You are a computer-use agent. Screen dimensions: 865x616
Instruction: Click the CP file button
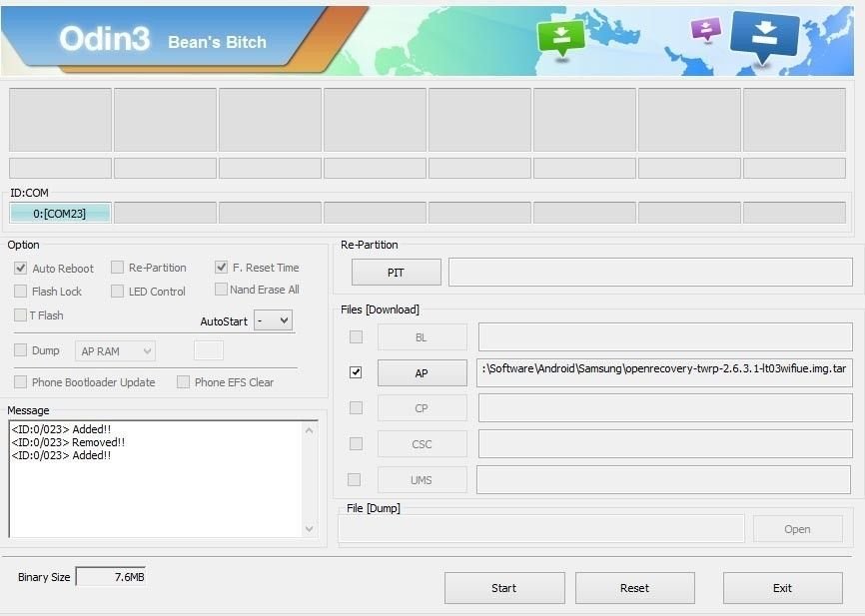coord(423,408)
